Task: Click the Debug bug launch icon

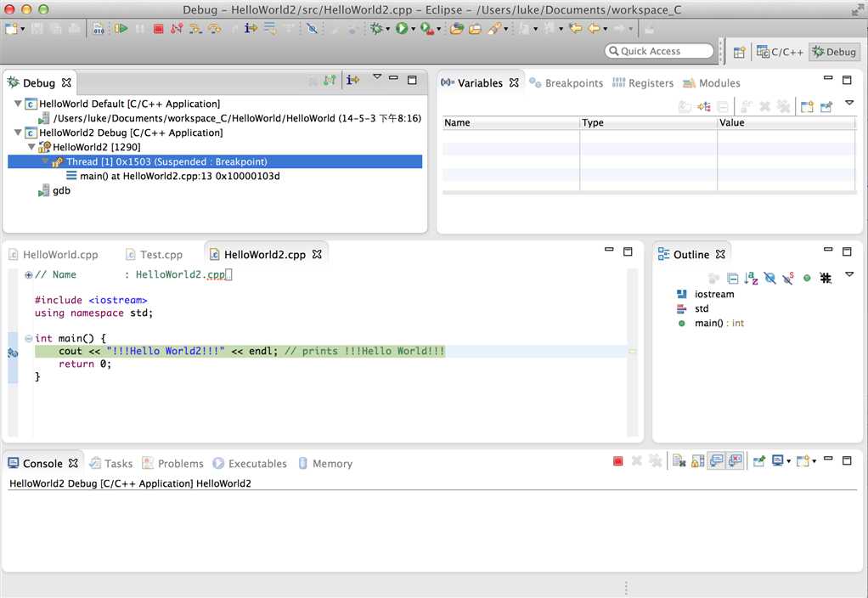Action: (376, 28)
